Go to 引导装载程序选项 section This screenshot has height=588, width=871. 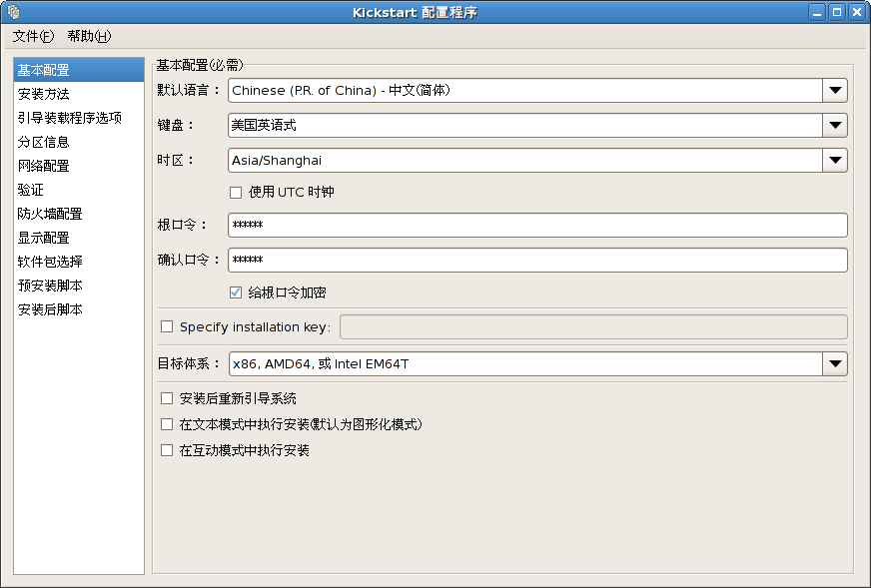(x=79, y=118)
